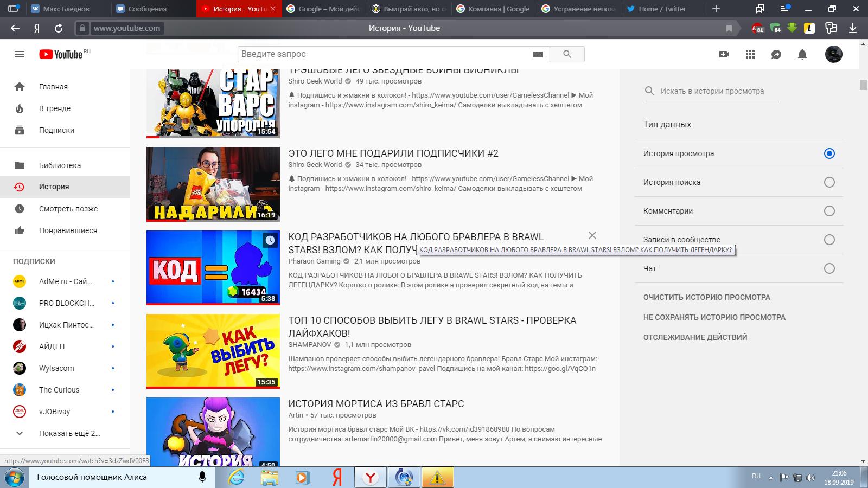This screenshot has height=488, width=868.
Task: Open the PRO BLOCKCH... subscription channel
Action: click(65, 303)
